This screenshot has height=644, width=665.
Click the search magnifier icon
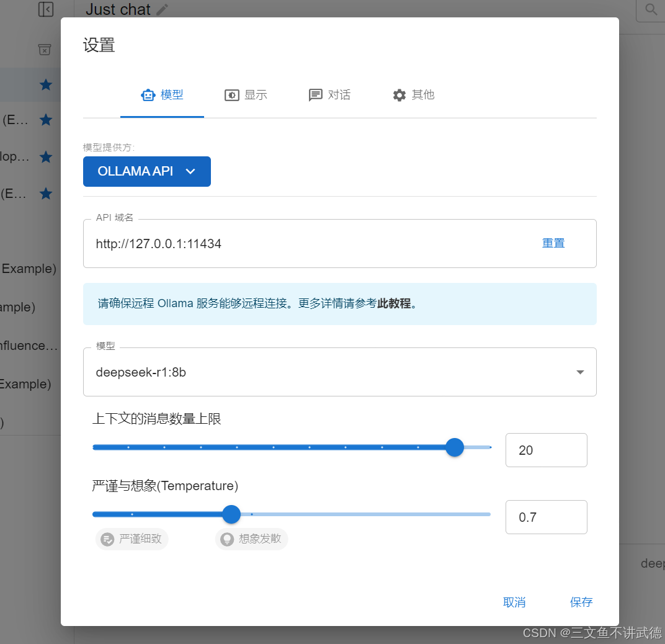[x=651, y=9]
